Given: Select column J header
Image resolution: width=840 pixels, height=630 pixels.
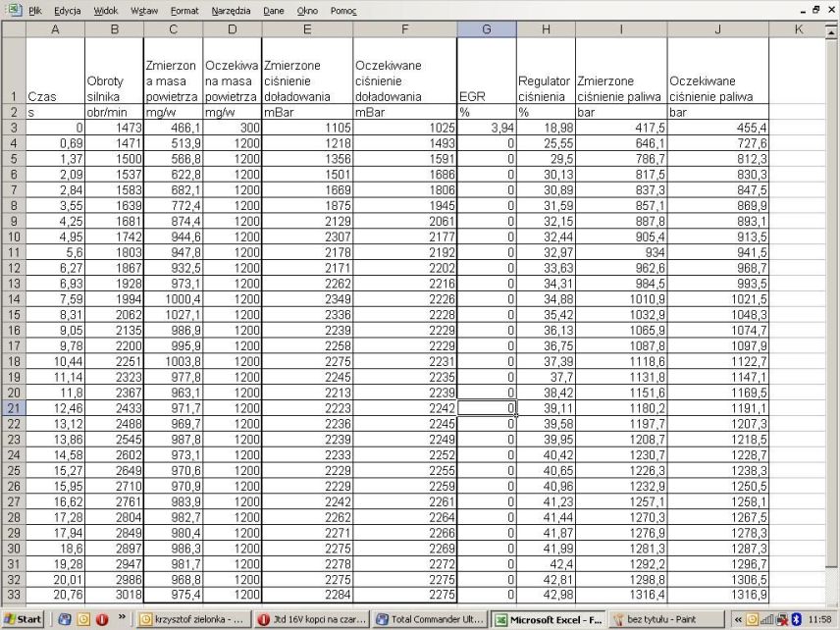Looking at the screenshot, I should (x=718, y=29).
